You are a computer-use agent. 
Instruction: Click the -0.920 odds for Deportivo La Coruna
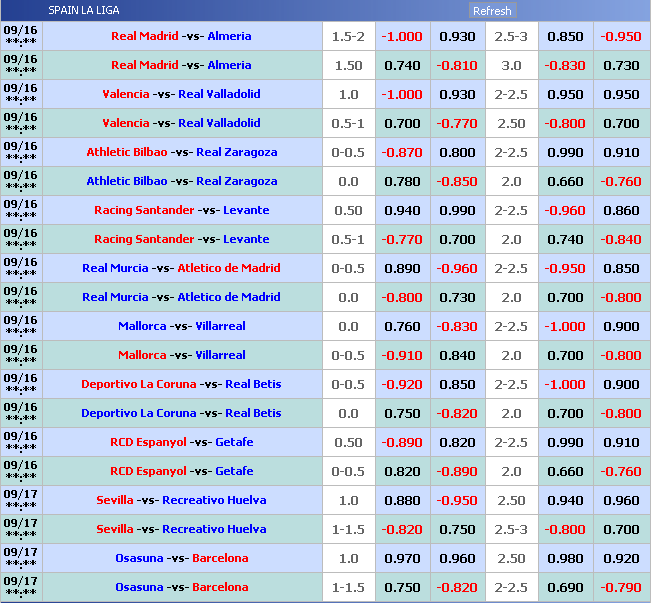coord(402,384)
